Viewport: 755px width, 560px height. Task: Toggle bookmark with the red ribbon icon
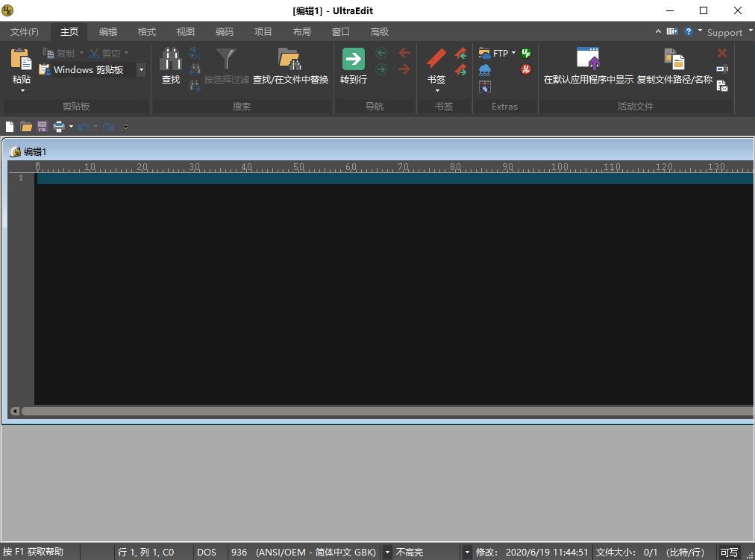point(436,59)
